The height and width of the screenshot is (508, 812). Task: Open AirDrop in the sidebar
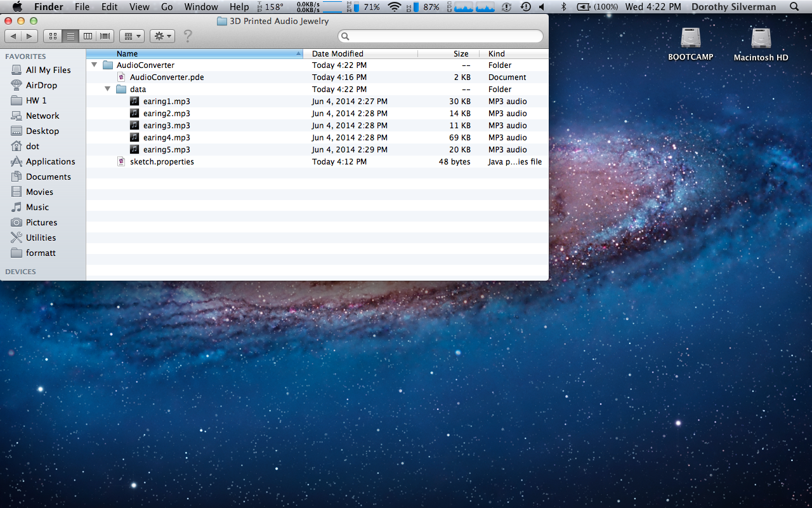(x=34, y=85)
